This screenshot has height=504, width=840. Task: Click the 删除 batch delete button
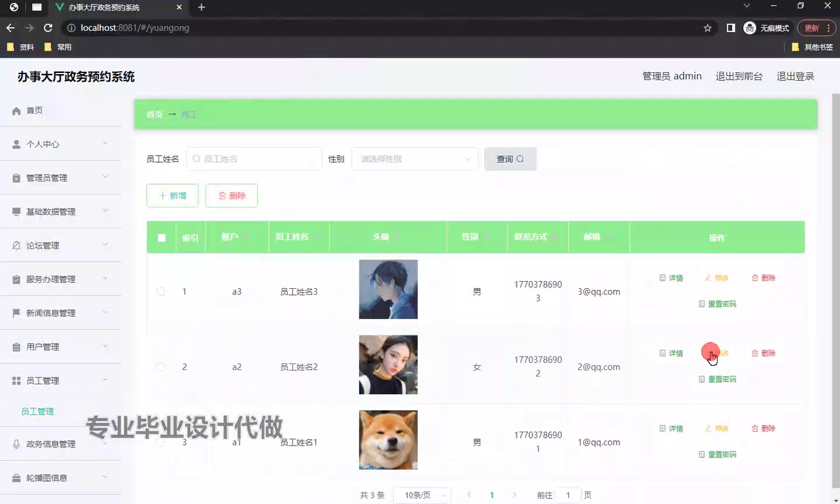pos(232,195)
